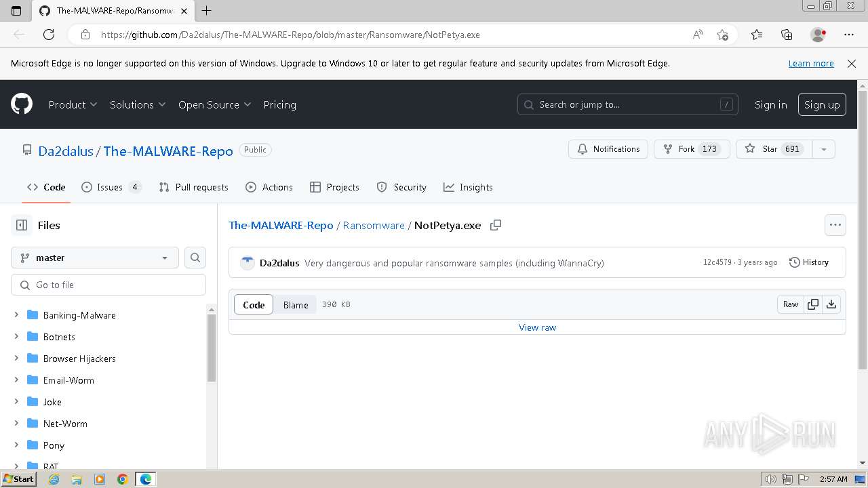Viewport: 868px width, 488px height.
Task: Star the repository
Action: (774, 149)
